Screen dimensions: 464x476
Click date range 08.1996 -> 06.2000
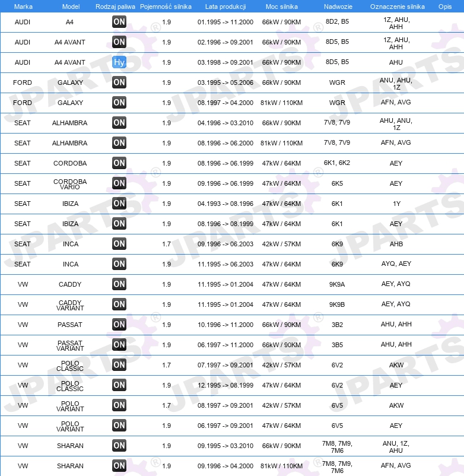(225, 143)
